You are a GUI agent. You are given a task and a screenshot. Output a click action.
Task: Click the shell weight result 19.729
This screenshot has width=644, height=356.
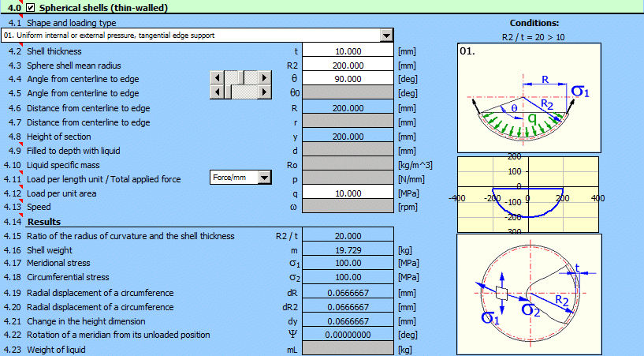[x=348, y=250]
